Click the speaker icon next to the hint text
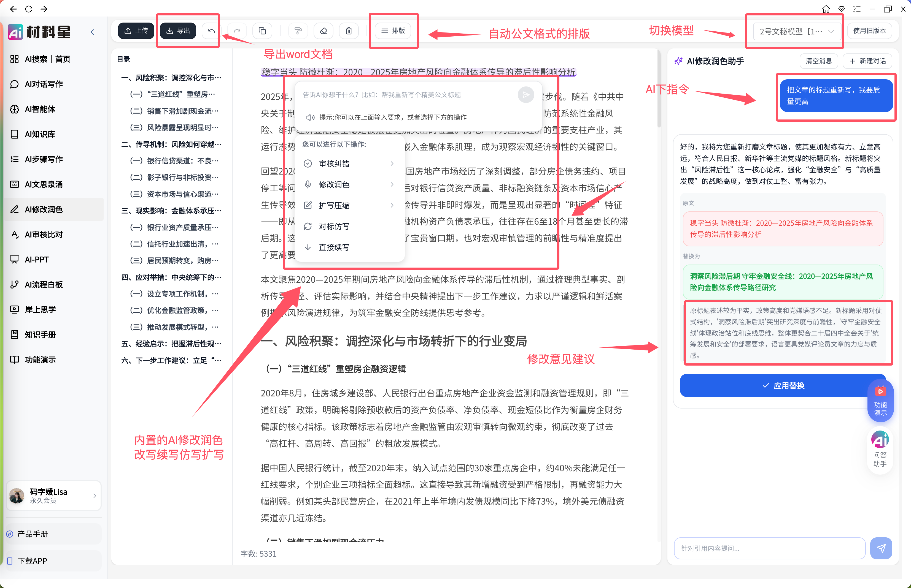The image size is (911, 588). point(310,117)
